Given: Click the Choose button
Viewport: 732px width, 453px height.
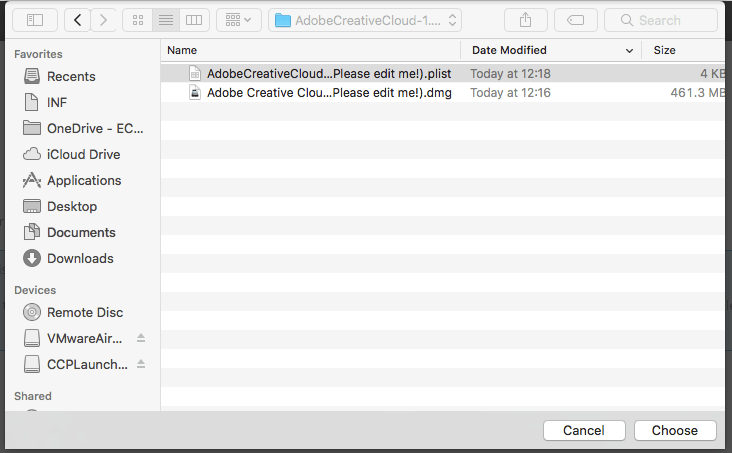Looking at the screenshot, I should [x=675, y=430].
